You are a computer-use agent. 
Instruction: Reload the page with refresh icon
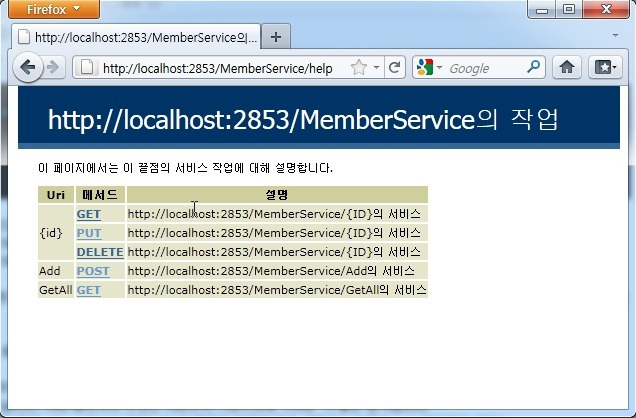click(x=395, y=67)
